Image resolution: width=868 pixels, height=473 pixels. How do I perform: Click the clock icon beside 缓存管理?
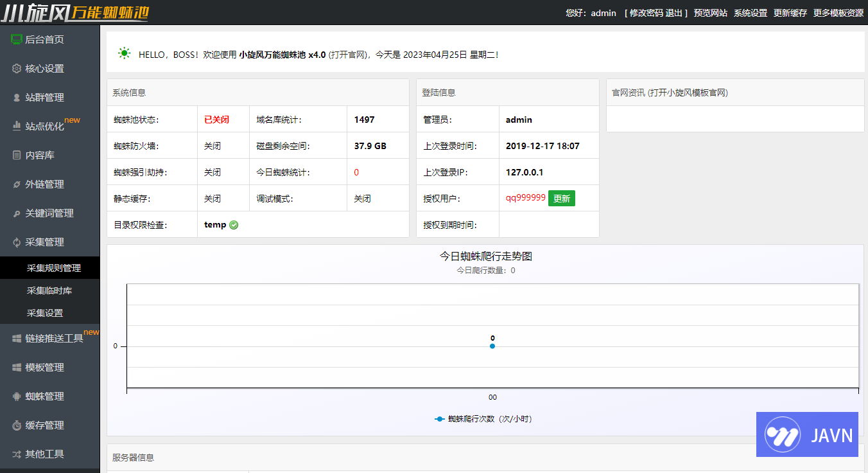pos(17,425)
